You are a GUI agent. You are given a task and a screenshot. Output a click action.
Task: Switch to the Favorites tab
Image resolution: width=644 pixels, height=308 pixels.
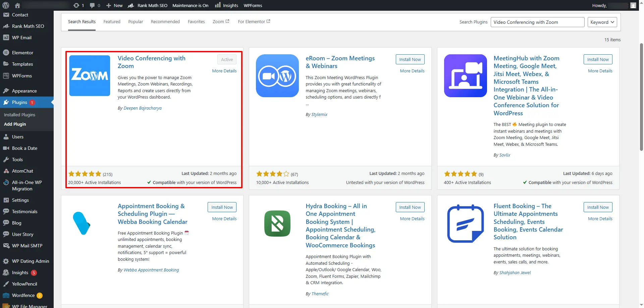(196, 21)
